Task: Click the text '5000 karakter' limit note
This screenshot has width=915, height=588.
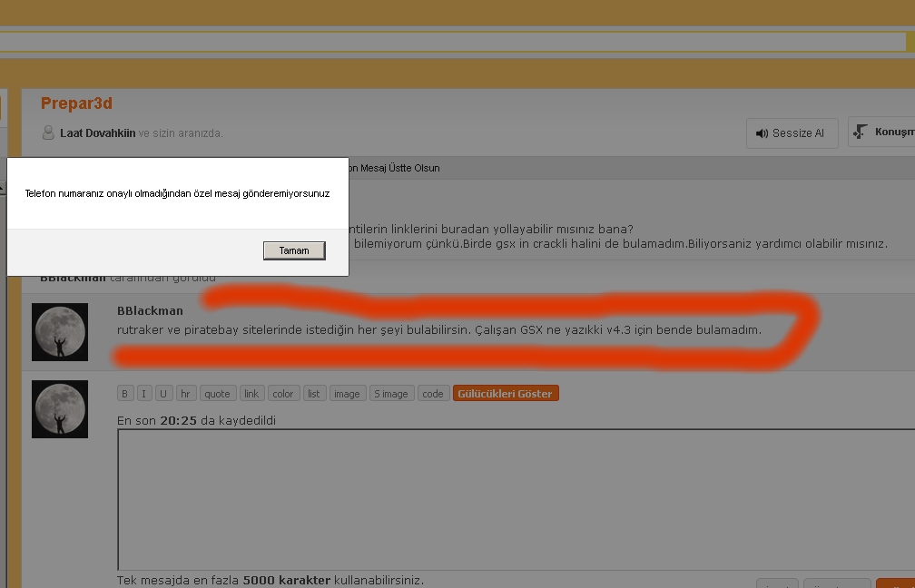Action: coord(287,581)
